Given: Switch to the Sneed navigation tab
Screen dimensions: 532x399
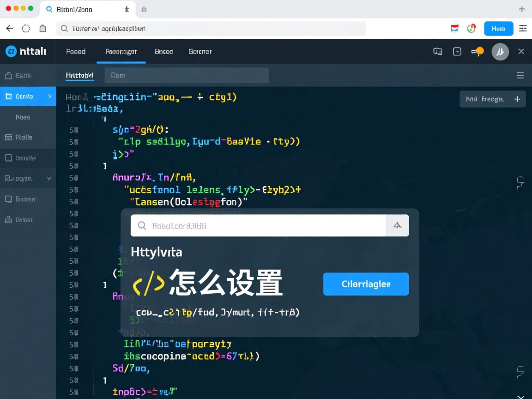Looking at the screenshot, I should 163,51.
